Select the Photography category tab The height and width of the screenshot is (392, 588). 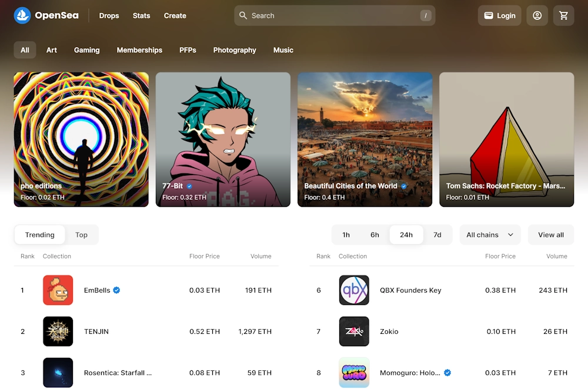point(235,50)
